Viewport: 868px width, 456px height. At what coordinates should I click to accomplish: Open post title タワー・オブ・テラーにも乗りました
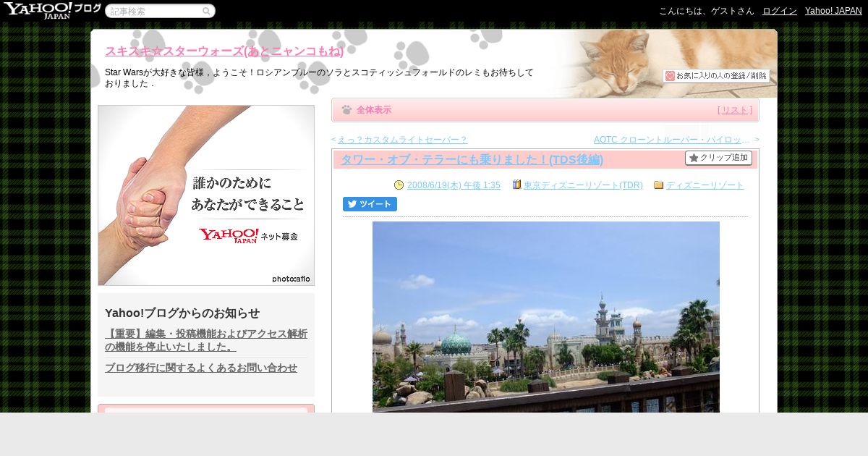tap(472, 160)
